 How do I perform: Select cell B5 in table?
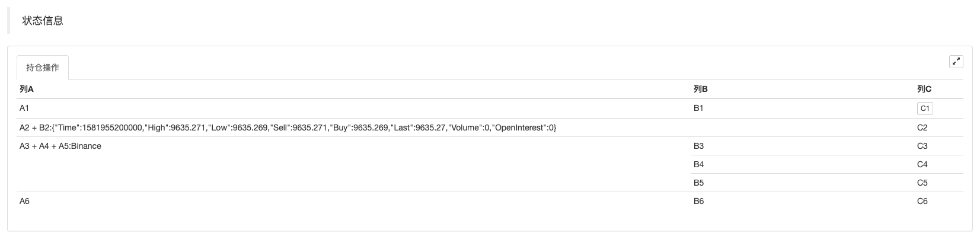(698, 183)
